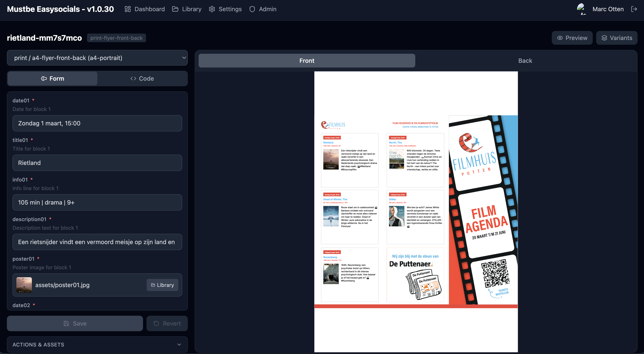
Task: Click the logout icon beside Marc Otten
Action: click(x=634, y=9)
